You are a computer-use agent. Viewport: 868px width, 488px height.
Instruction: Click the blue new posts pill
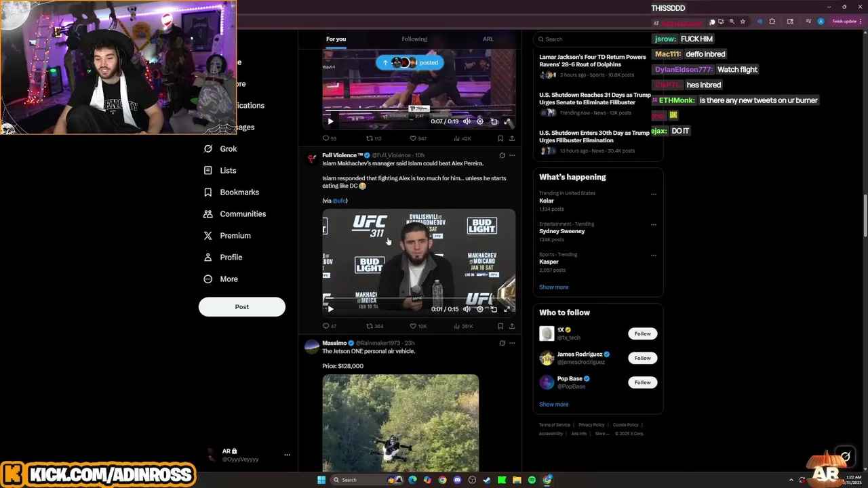tap(410, 62)
